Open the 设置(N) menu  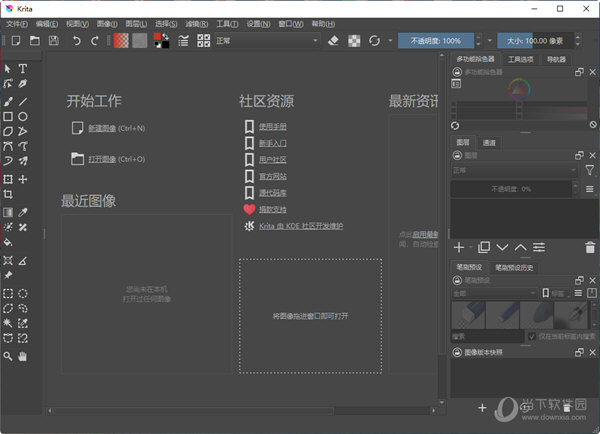click(258, 24)
